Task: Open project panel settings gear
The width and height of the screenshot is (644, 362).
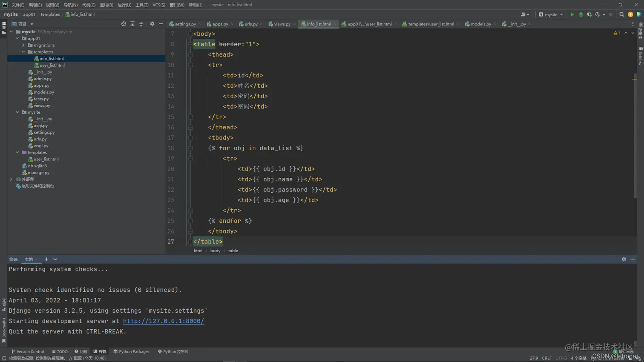Action: 152,24
